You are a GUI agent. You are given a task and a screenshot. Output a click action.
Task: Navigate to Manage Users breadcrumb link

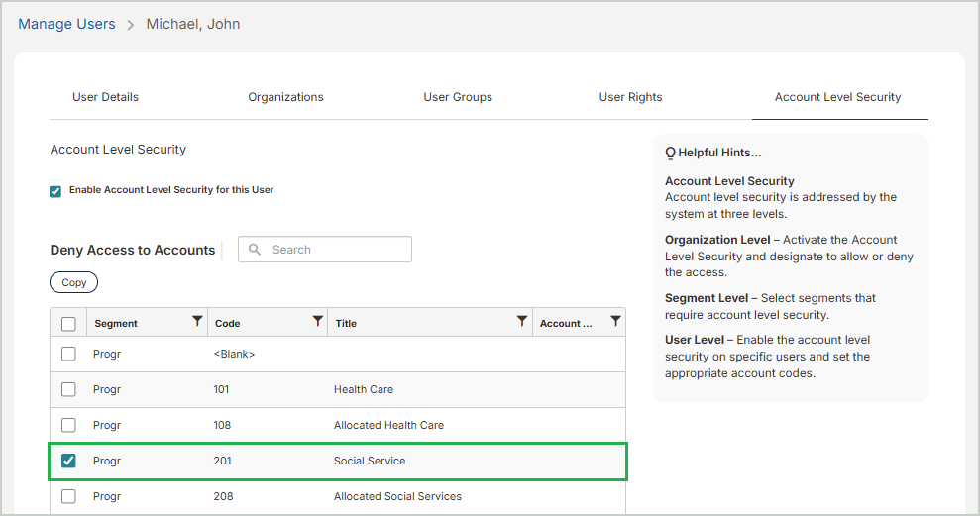point(66,24)
